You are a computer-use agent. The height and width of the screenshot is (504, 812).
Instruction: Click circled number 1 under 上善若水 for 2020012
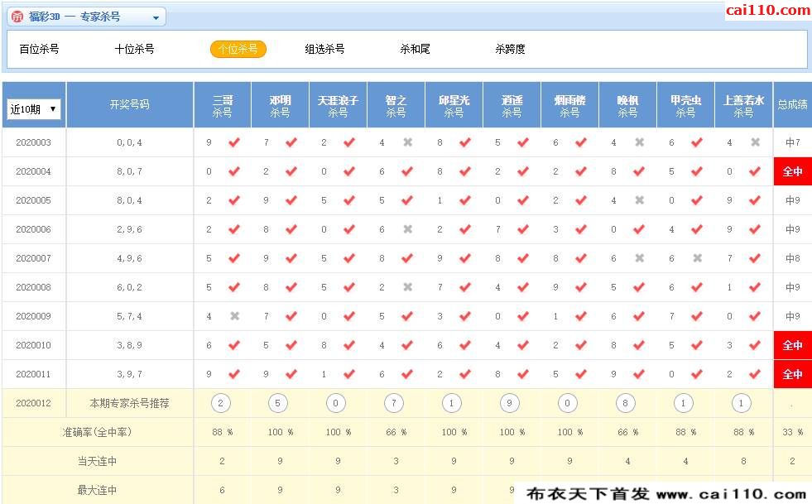pyautogui.click(x=742, y=403)
